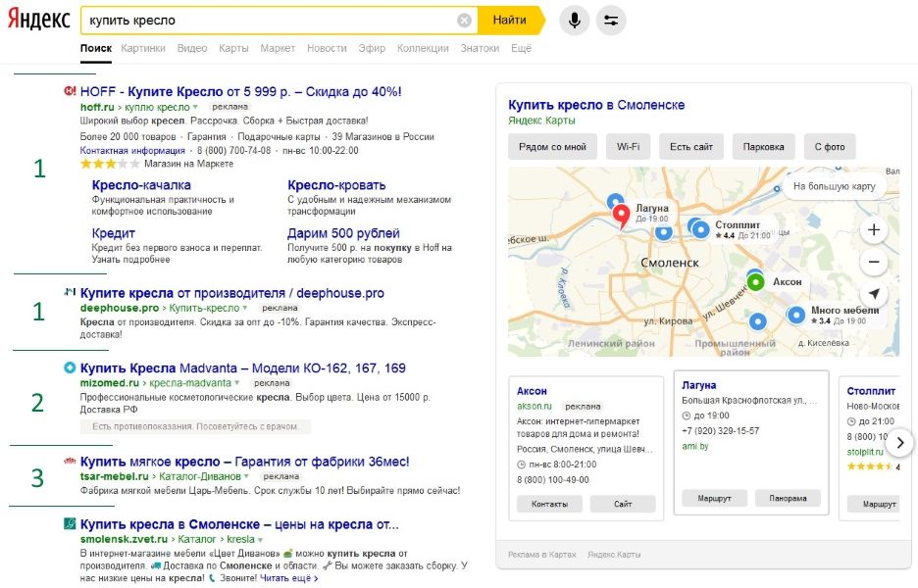
Task: Open akson.ru link in Аксон card
Action: pos(534,406)
